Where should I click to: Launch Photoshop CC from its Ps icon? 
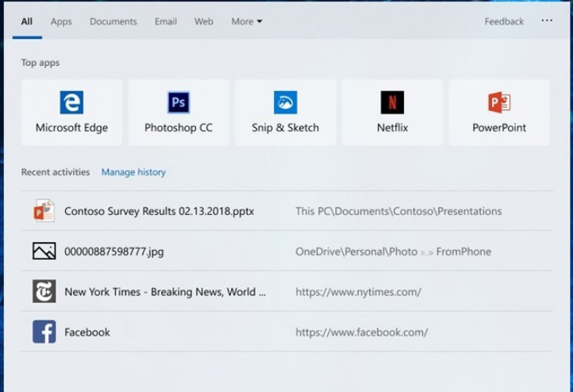point(179,102)
